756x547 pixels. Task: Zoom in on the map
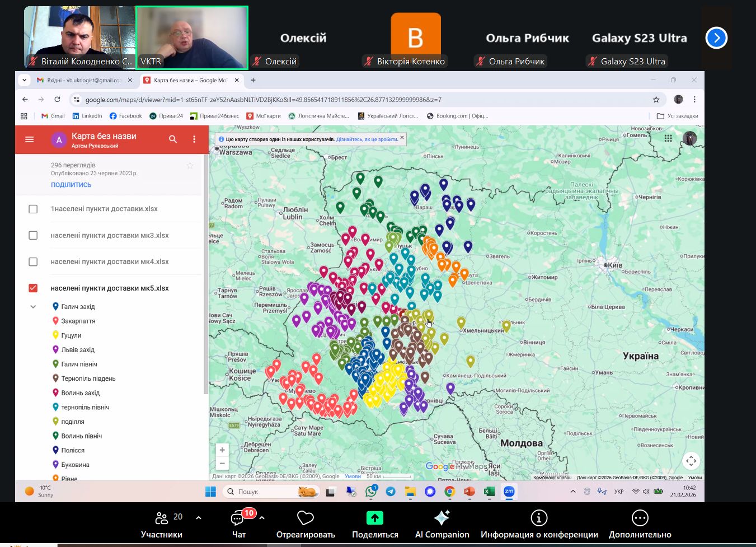pyautogui.click(x=222, y=450)
